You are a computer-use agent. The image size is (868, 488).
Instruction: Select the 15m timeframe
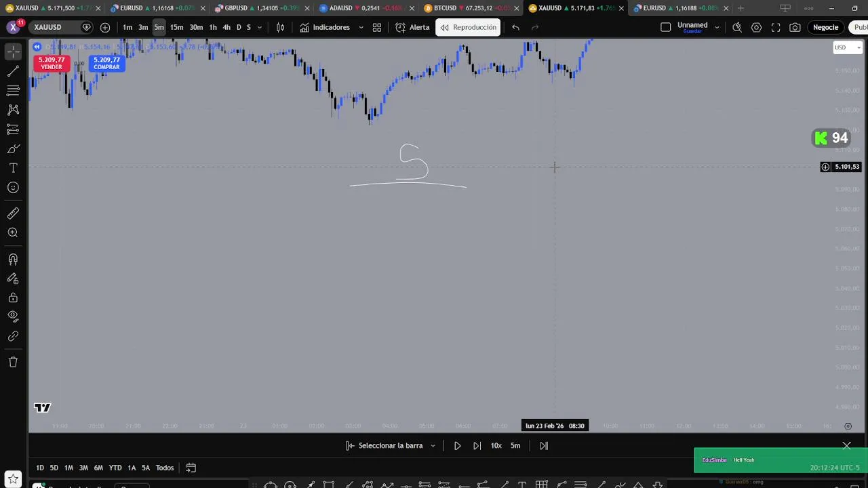click(176, 27)
